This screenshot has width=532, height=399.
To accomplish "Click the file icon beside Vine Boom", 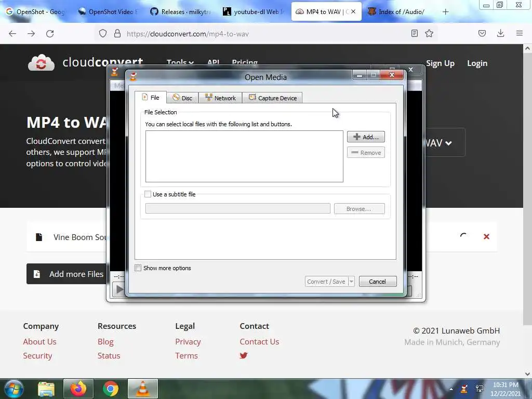I will click(x=39, y=237).
